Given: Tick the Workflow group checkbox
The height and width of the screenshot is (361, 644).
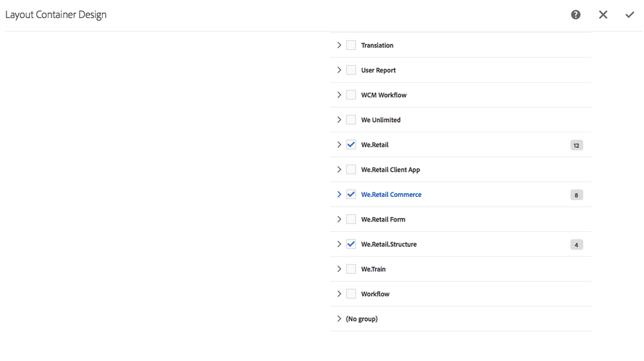Looking at the screenshot, I should (x=351, y=294).
